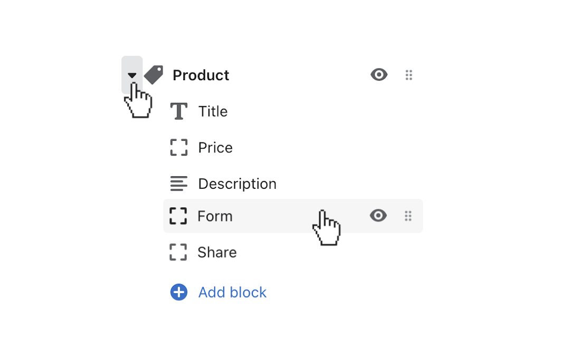Viewport: 588px width, 364px height.
Task: Click the Share block's frame icon
Action: (x=179, y=252)
